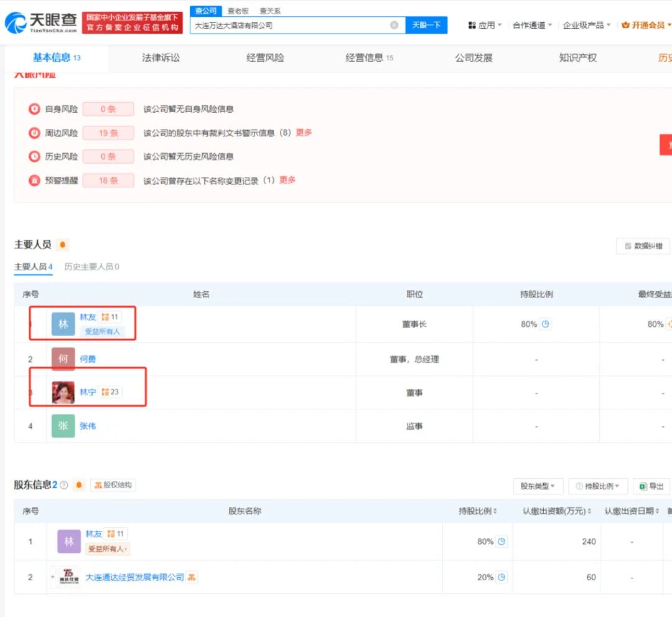This screenshot has height=617, width=672.
Task: Click the bell icon beside 主要人员
Action: click(x=62, y=245)
